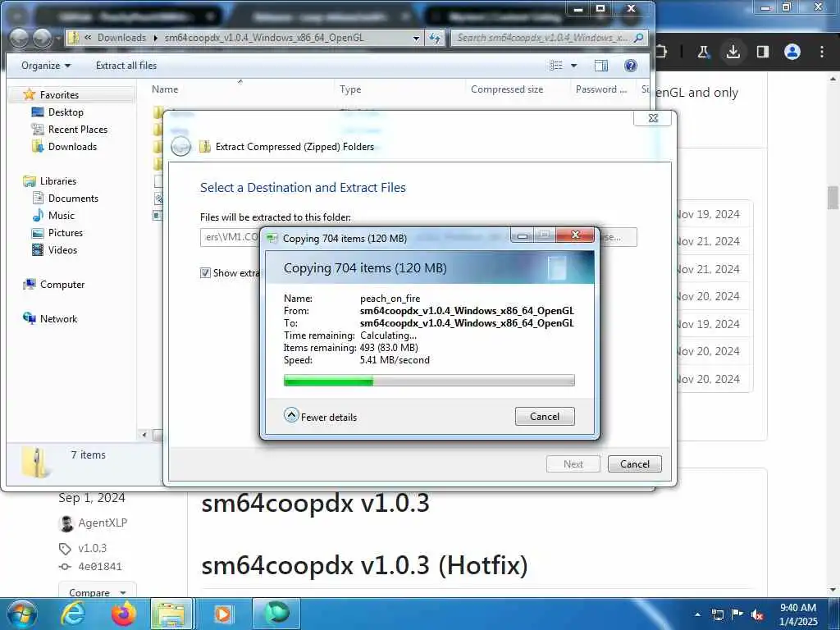The width and height of the screenshot is (840, 630).
Task: Open Explorer help icon
Action: coord(631,66)
